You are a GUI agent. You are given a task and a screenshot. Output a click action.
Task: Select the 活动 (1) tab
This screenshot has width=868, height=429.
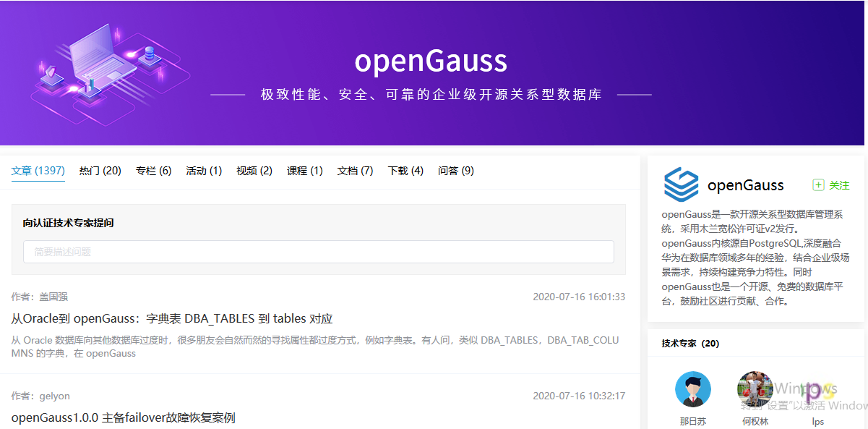204,171
